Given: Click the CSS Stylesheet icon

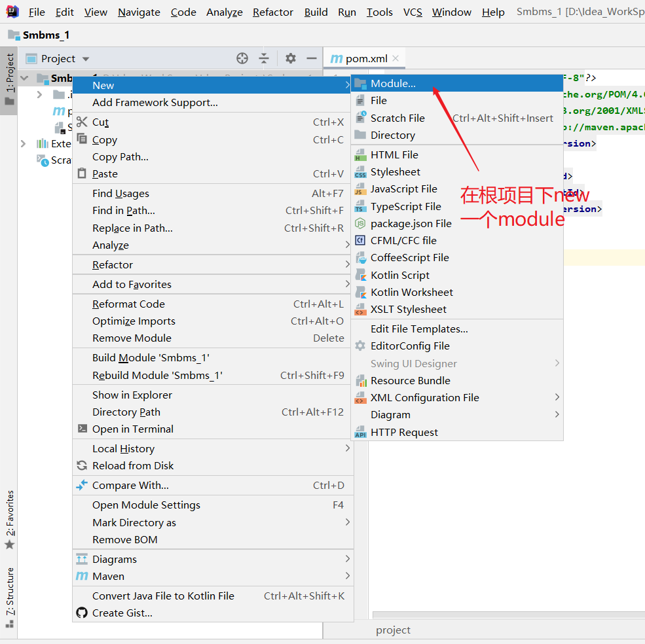Looking at the screenshot, I should (360, 172).
